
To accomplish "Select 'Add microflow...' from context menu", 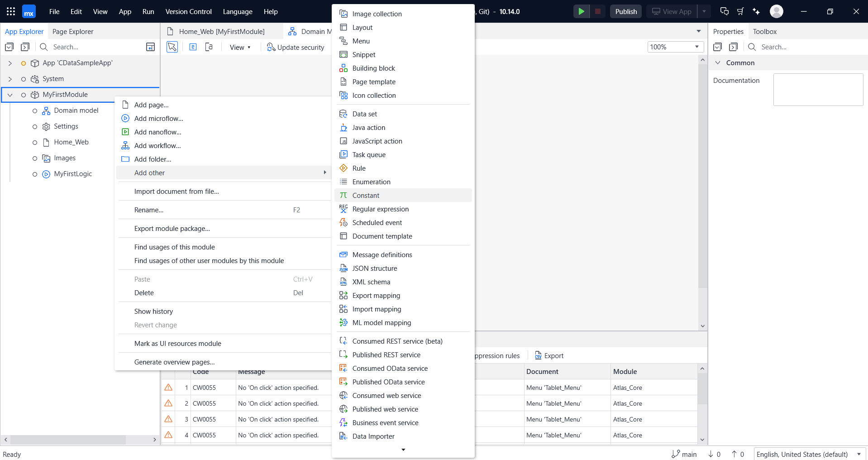I will tap(158, 119).
